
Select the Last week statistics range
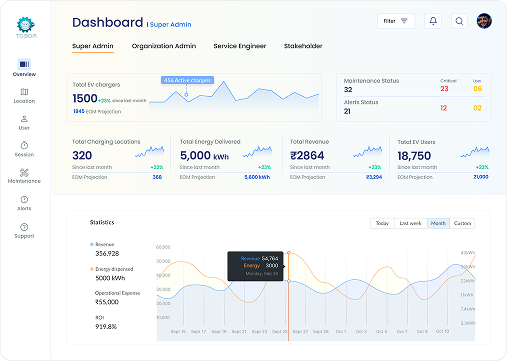410,223
